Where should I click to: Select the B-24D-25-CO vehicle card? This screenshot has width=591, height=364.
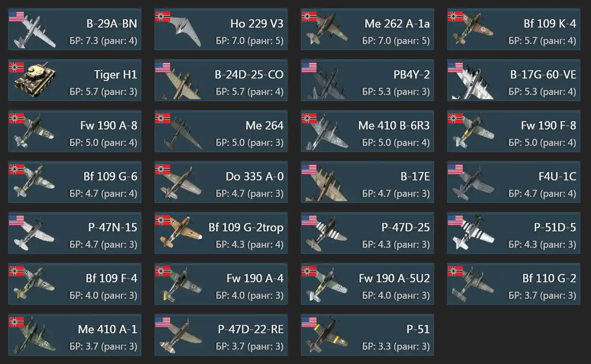[221, 80]
